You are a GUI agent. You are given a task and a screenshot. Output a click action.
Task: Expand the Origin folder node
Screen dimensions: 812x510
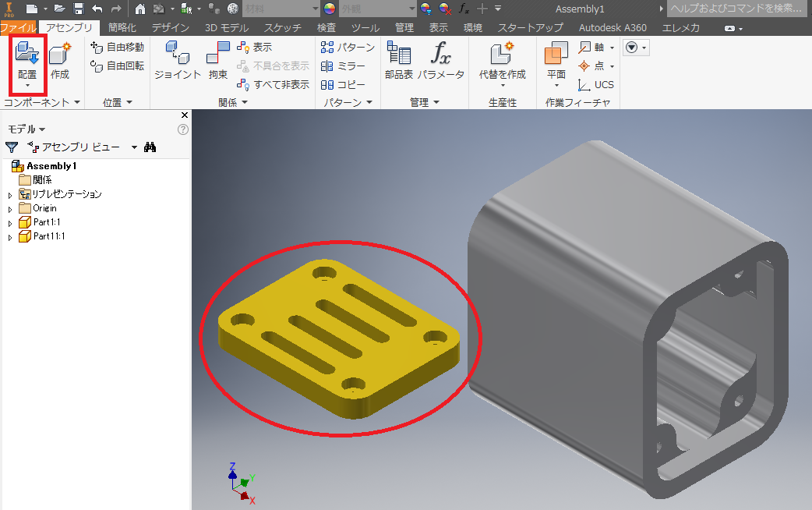click(x=10, y=210)
